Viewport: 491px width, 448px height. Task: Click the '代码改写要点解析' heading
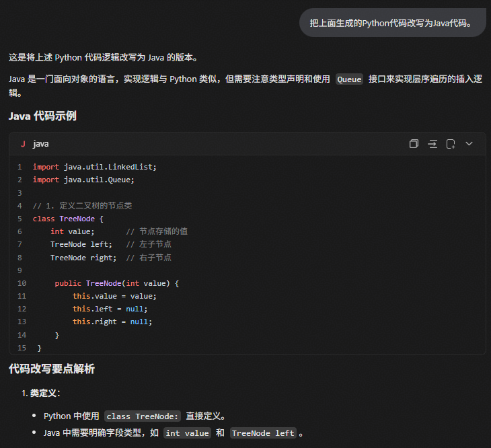[x=52, y=369]
